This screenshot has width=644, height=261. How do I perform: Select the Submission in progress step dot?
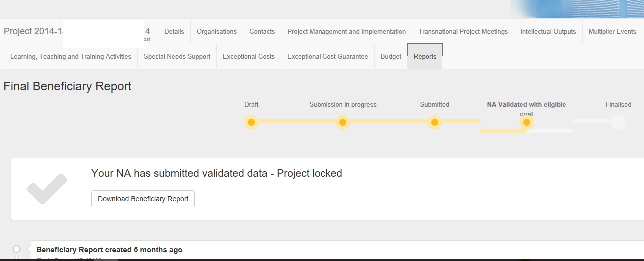coord(342,122)
